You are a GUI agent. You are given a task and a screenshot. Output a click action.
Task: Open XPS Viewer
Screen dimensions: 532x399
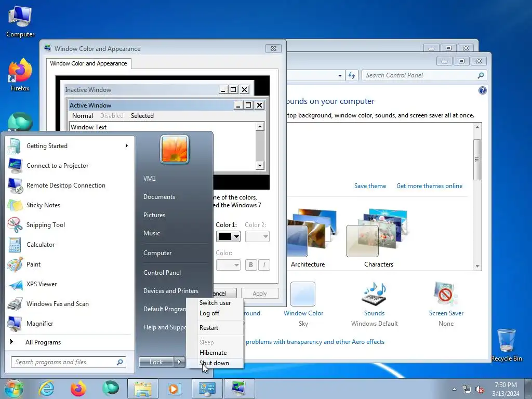click(x=69, y=284)
